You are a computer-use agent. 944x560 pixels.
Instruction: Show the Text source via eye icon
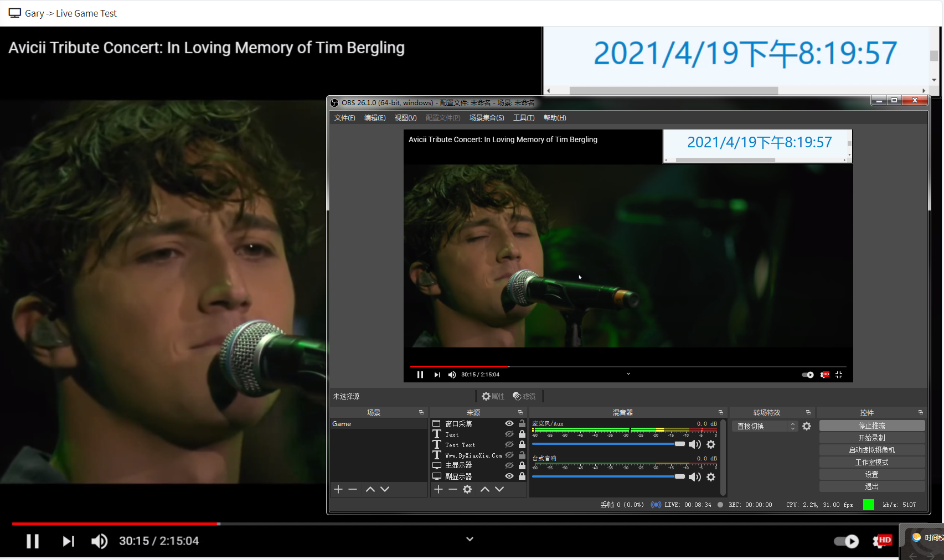point(509,434)
